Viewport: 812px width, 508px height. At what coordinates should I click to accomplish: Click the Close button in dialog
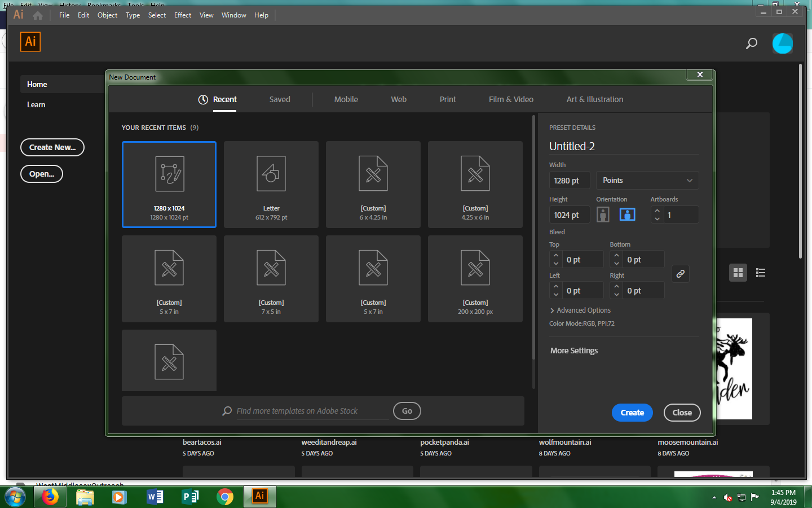682,413
